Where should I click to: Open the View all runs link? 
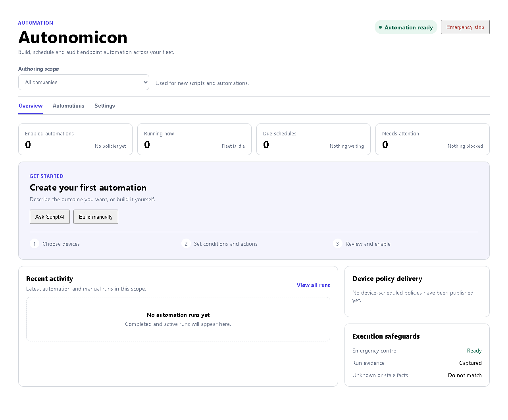click(x=313, y=285)
